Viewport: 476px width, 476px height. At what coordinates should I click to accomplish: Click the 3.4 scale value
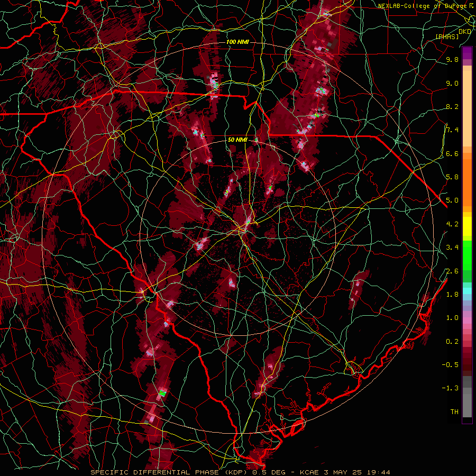(452, 248)
